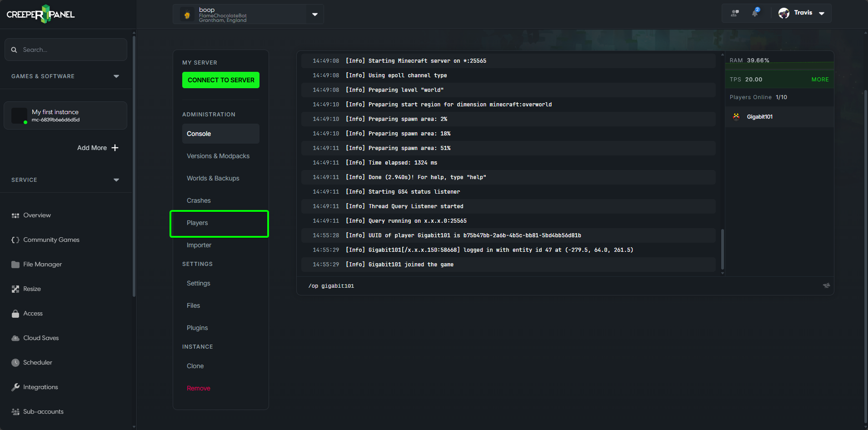This screenshot has height=430, width=868.
Task: Open Scheduler via its clock icon
Action: pos(15,362)
